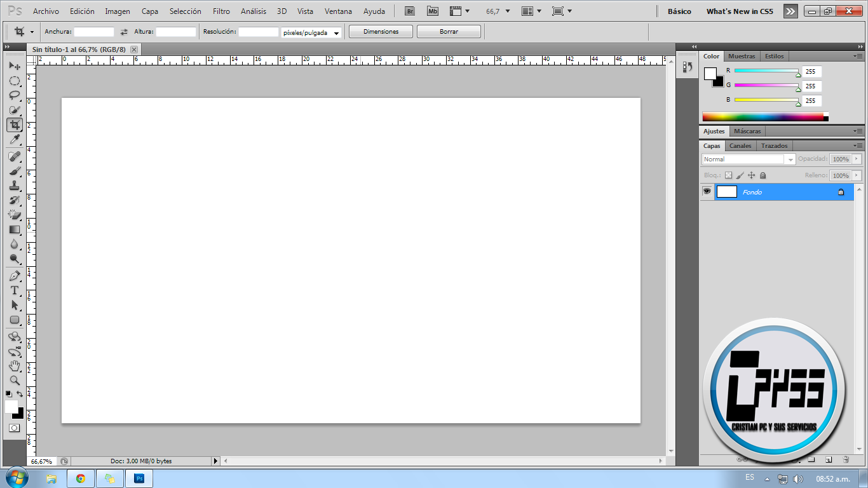868x488 pixels.
Task: Select the Quick Selection tool
Action: coord(14,110)
